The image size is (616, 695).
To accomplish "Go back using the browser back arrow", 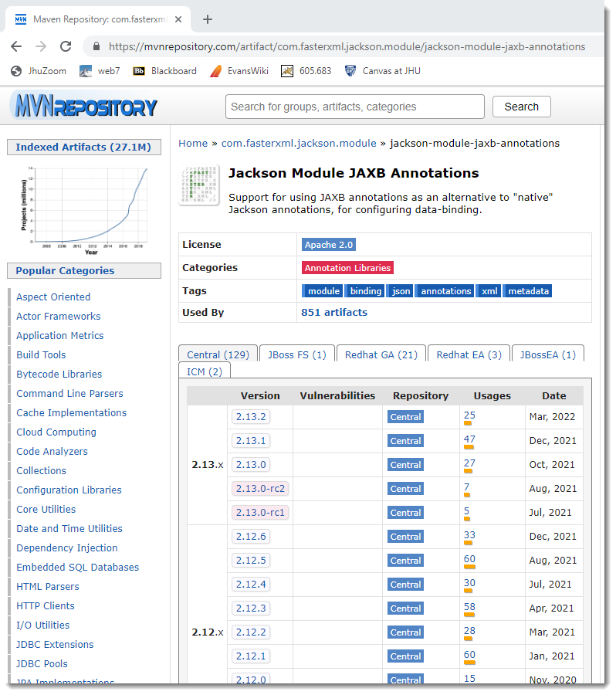I will (x=16, y=46).
